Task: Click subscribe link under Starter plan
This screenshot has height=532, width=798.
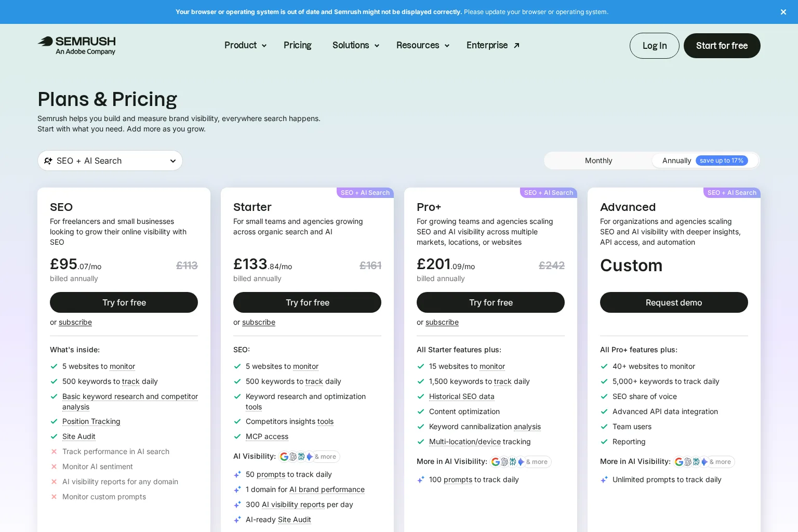Action: (x=259, y=322)
